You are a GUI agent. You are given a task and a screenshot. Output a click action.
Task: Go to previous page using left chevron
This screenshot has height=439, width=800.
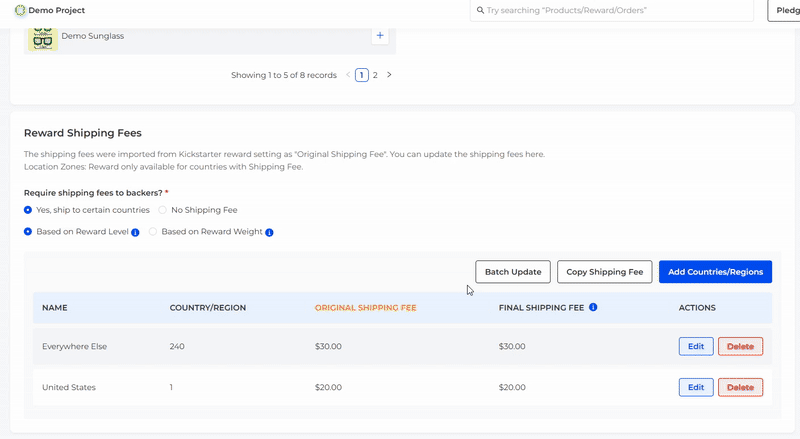click(x=348, y=75)
